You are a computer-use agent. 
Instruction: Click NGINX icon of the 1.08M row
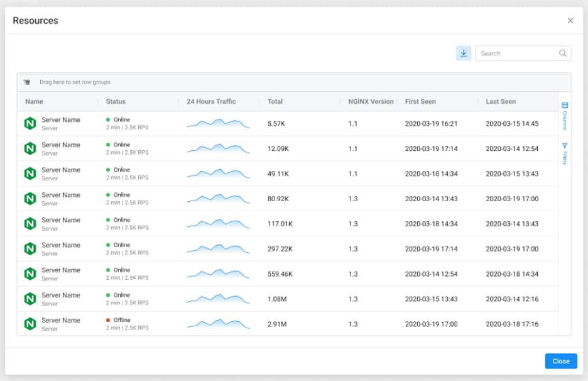pos(30,299)
